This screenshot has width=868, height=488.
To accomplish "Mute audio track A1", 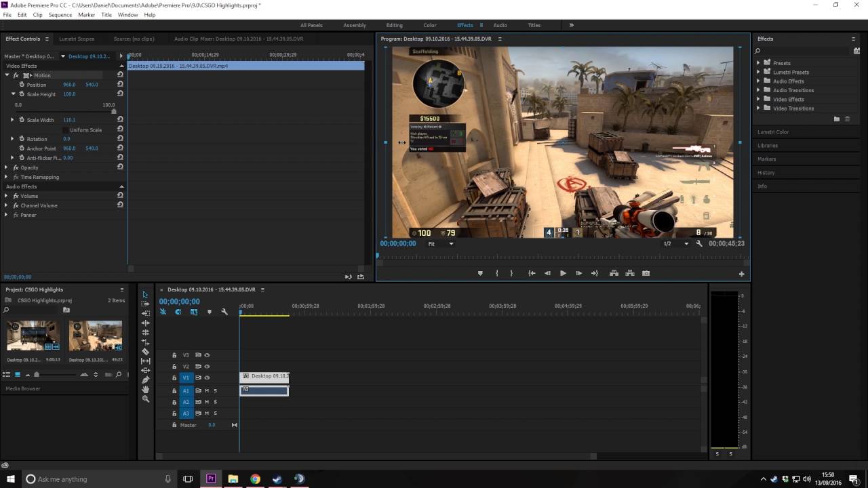I will pos(207,390).
